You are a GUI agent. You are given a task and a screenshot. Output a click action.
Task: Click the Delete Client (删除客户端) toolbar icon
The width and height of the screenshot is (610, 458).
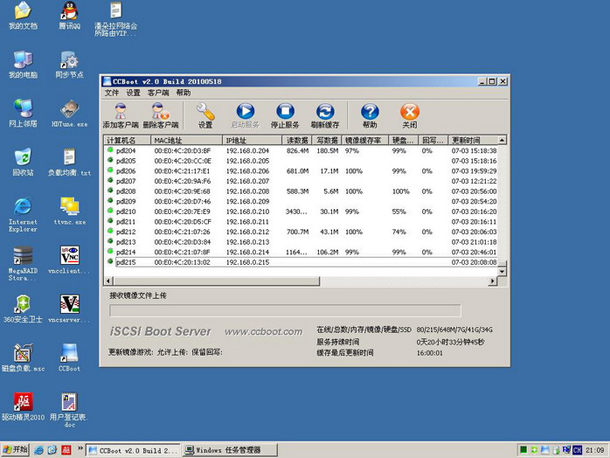[161, 116]
